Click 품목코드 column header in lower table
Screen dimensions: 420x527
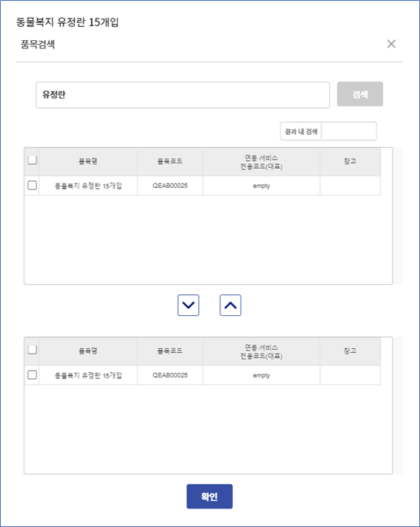(170, 351)
